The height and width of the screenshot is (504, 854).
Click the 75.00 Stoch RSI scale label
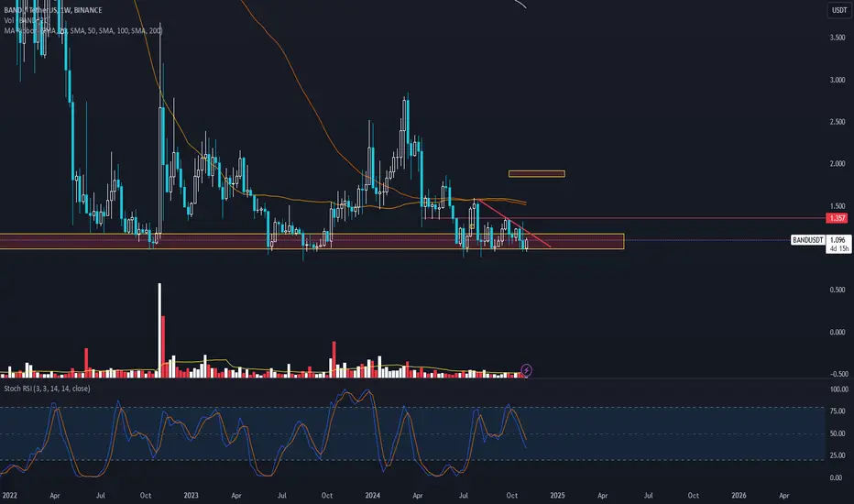838,411
